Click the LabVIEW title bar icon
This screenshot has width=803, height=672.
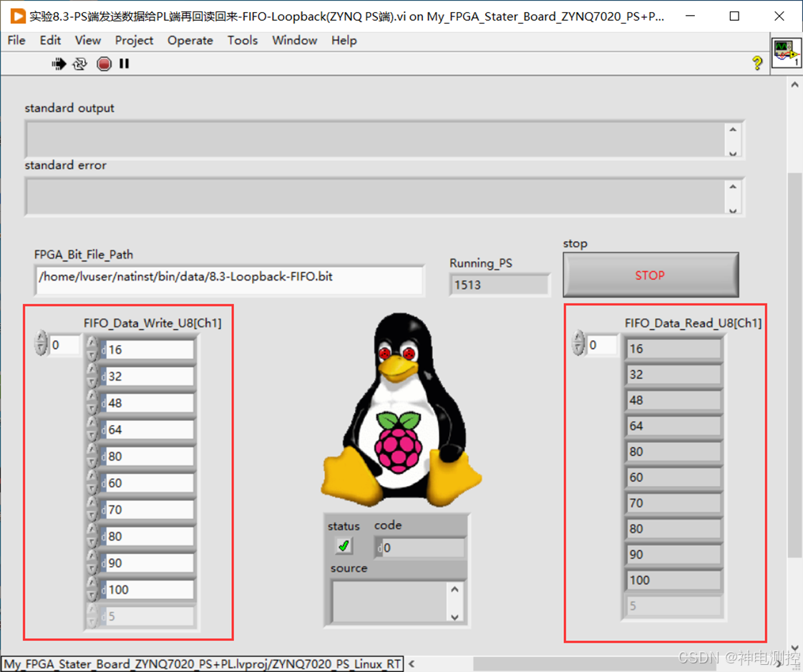coord(17,16)
